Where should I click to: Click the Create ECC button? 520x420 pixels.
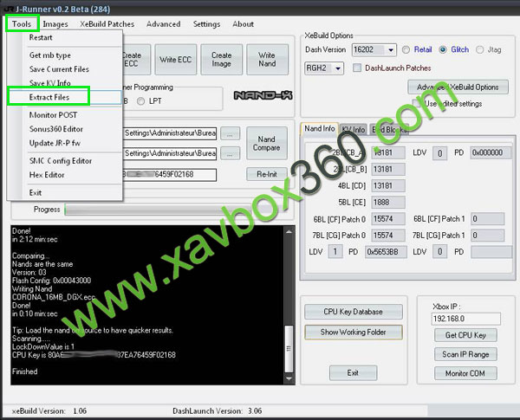(136, 60)
